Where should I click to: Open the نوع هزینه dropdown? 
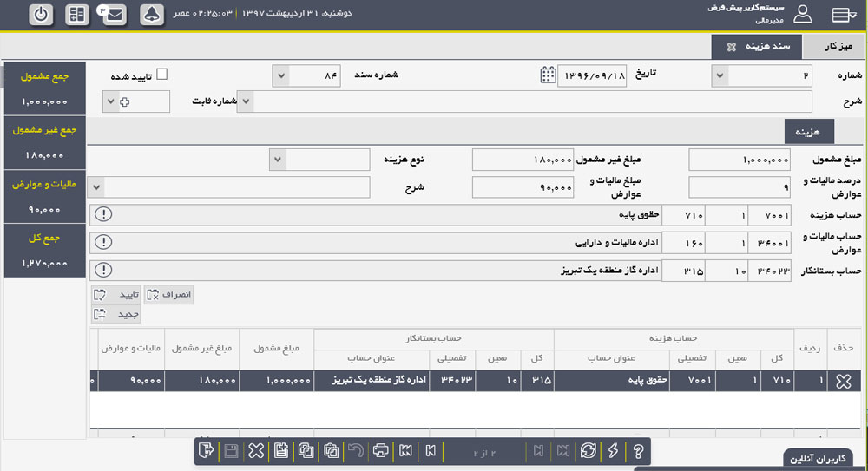click(x=277, y=160)
